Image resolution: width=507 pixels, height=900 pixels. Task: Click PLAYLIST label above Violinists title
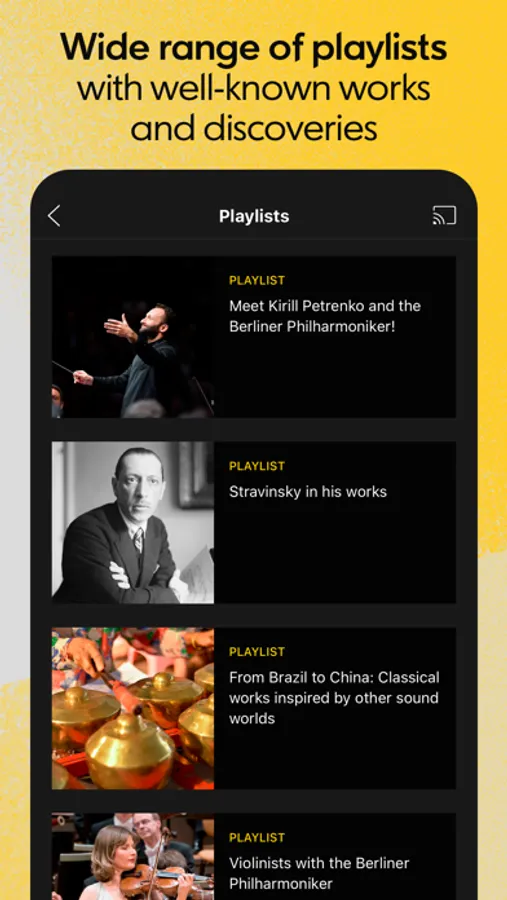pos(257,837)
